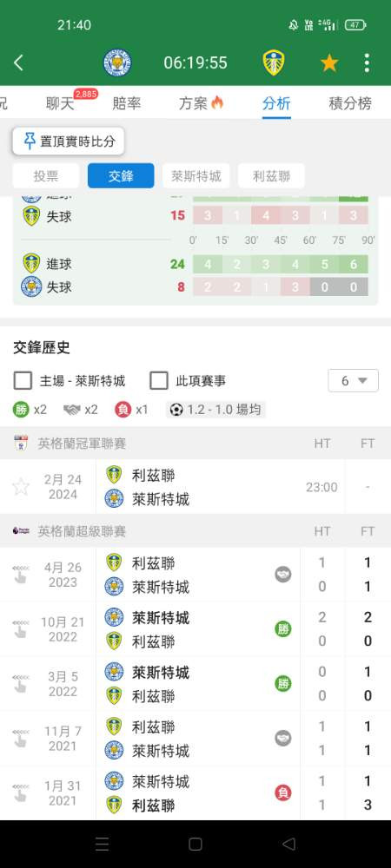Enable 此項賽事 checkbox
The height and width of the screenshot is (868, 391).
click(159, 381)
